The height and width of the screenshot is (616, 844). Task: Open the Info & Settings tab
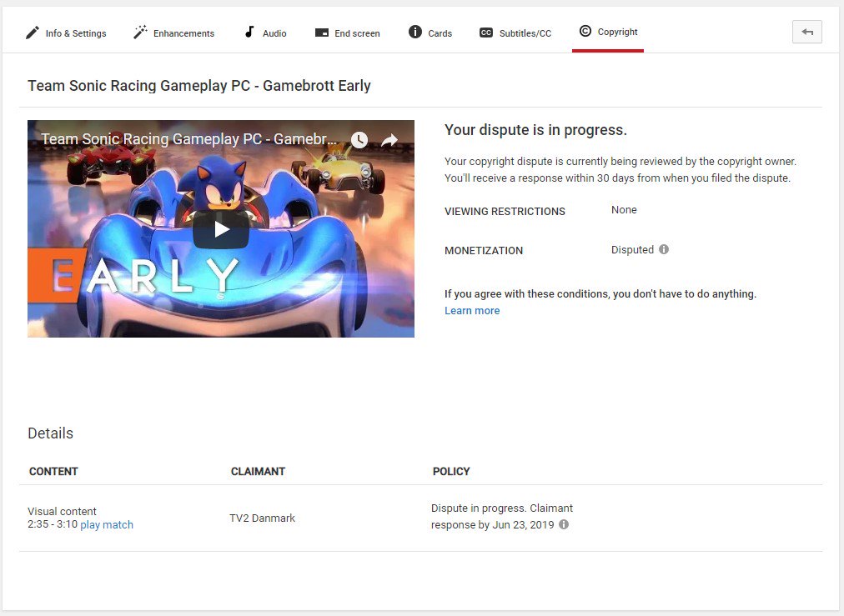[x=66, y=33]
